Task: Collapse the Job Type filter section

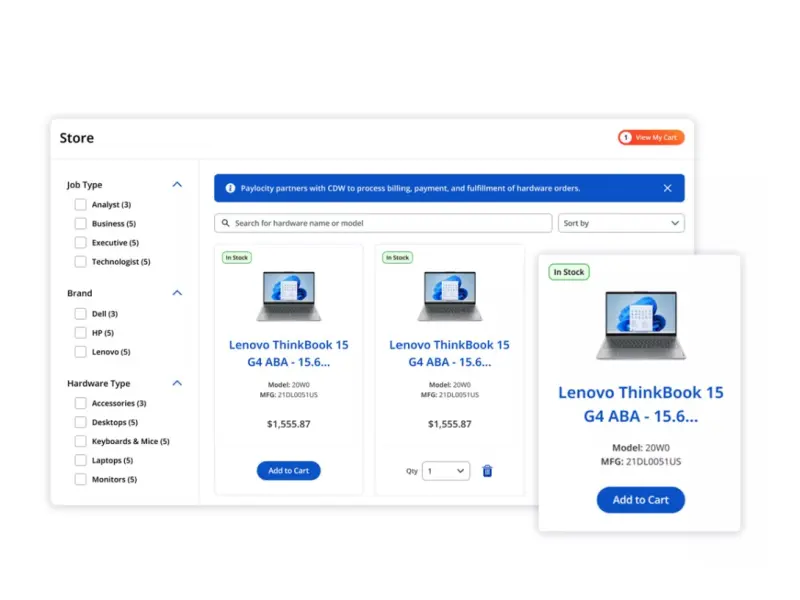Action: (177, 185)
